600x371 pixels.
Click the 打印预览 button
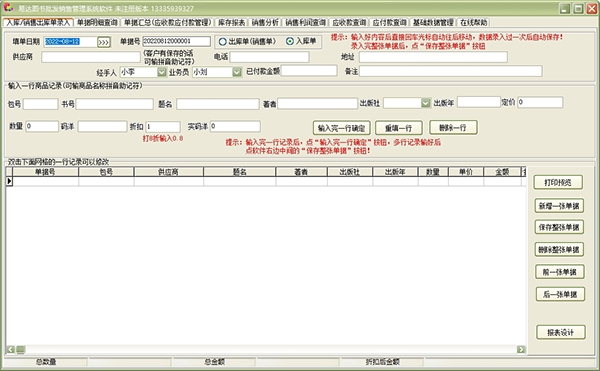558,182
